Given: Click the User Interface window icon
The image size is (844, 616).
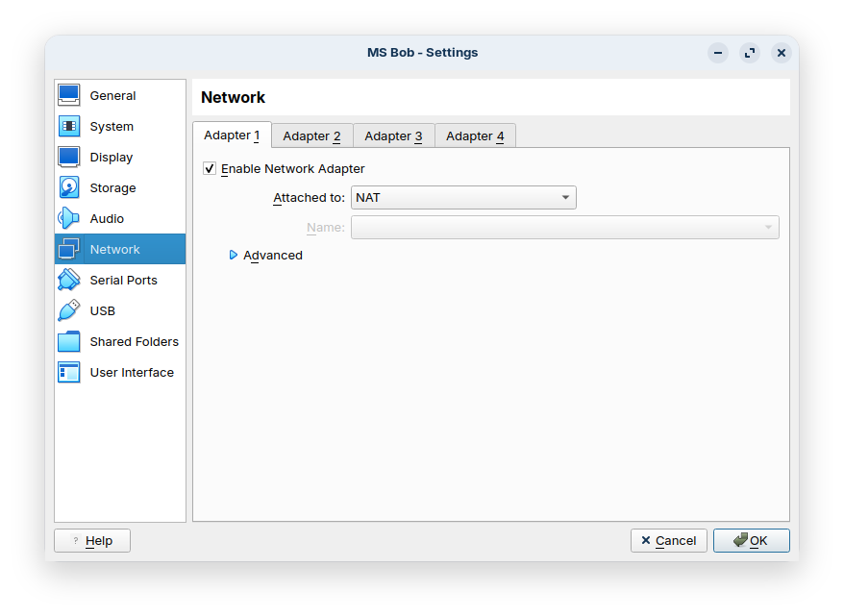Looking at the screenshot, I should (x=69, y=372).
